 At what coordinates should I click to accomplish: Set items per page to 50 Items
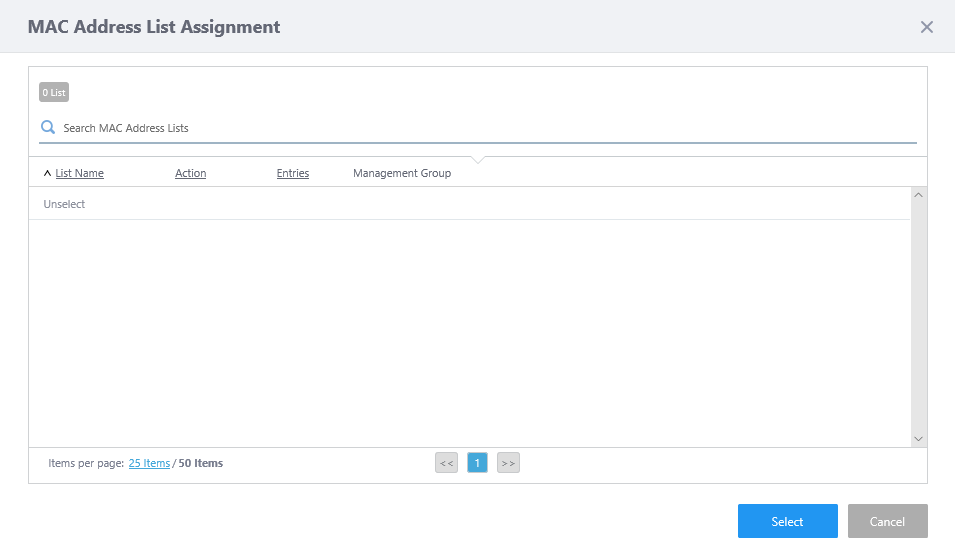(200, 463)
